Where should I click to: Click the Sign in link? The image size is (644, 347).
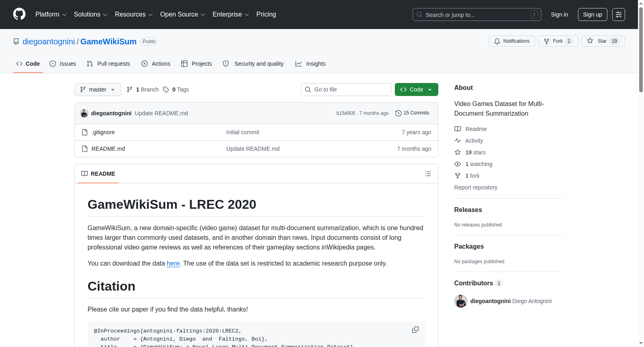tap(559, 15)
